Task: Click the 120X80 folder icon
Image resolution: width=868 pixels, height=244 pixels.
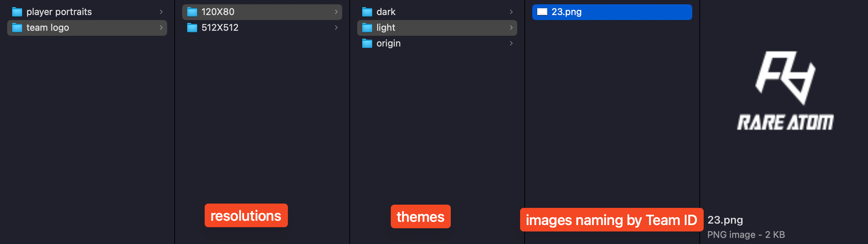Action: 192,12
